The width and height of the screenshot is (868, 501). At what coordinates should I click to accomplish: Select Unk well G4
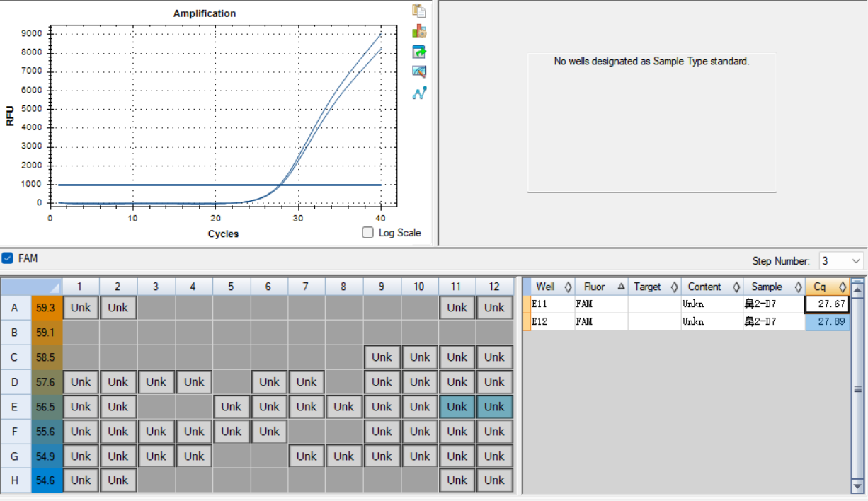pos(193,456)
